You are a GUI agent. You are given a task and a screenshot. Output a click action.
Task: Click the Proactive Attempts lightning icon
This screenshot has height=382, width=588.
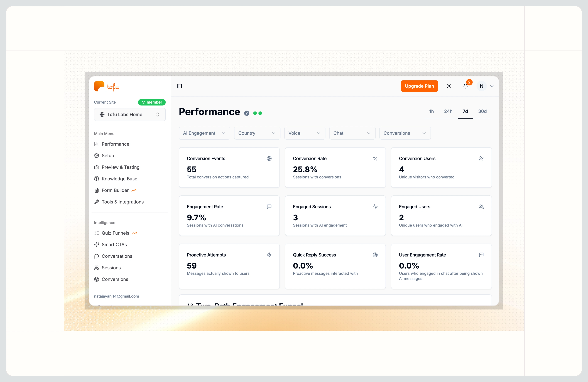pos(269,255)
